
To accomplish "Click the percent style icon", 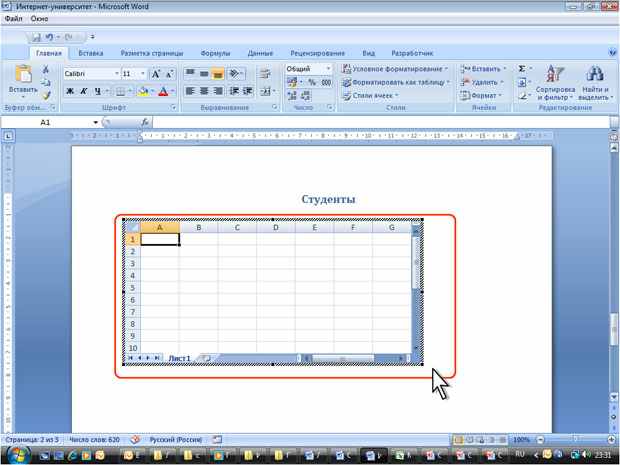I will click(x=312, y=82).
